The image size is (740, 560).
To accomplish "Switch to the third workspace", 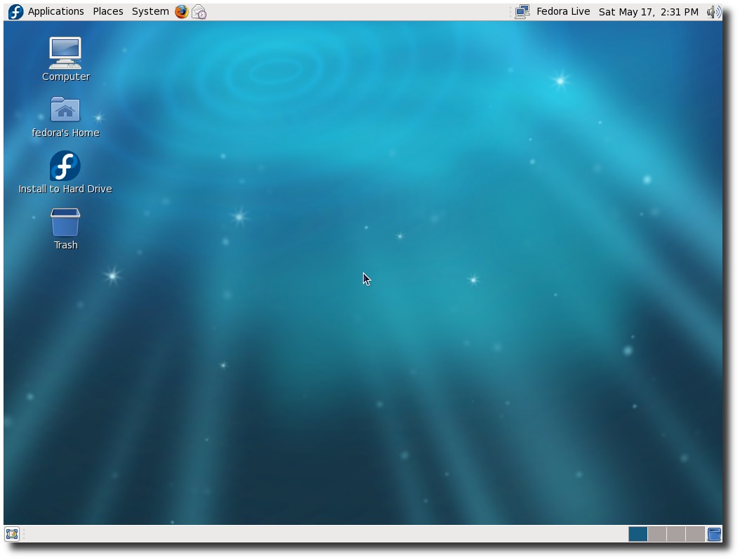I will click(676, 534).
